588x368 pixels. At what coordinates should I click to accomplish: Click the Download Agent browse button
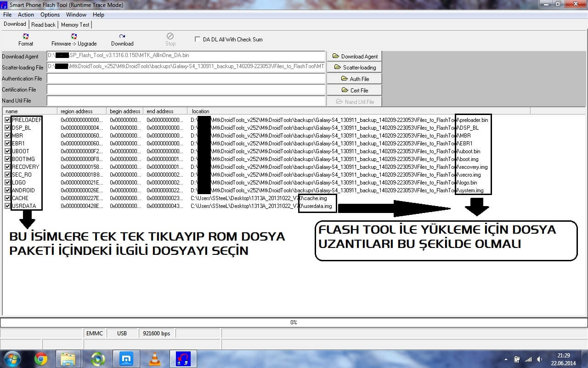pyautogui.click(x=354, y=56)
